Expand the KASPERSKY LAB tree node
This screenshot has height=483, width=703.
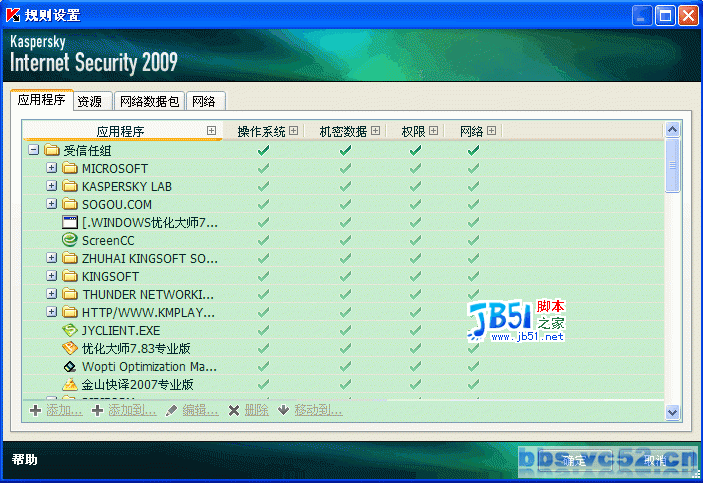52,186
